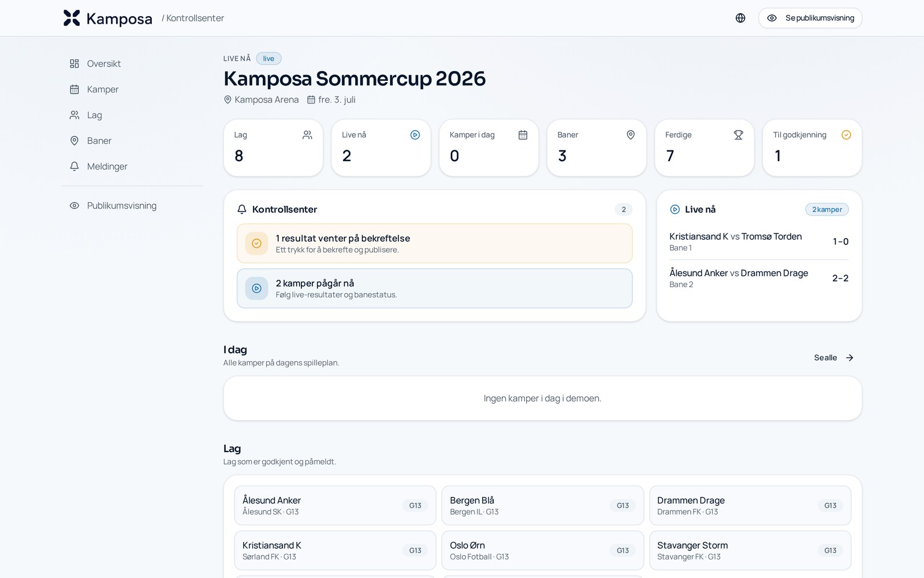Screen dimensions: 924x578
Task: Click the play icon in Live nå panel header
Action: tap(675, 209)
